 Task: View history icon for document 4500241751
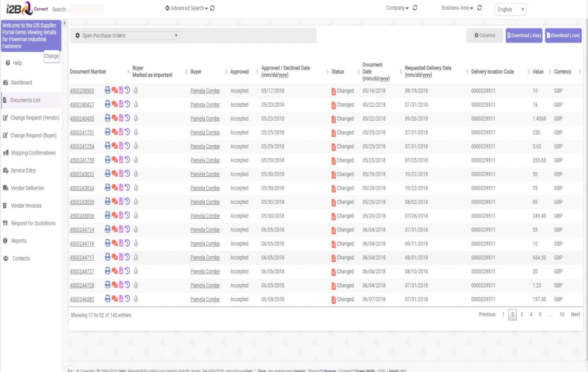[x=127, y=133]
